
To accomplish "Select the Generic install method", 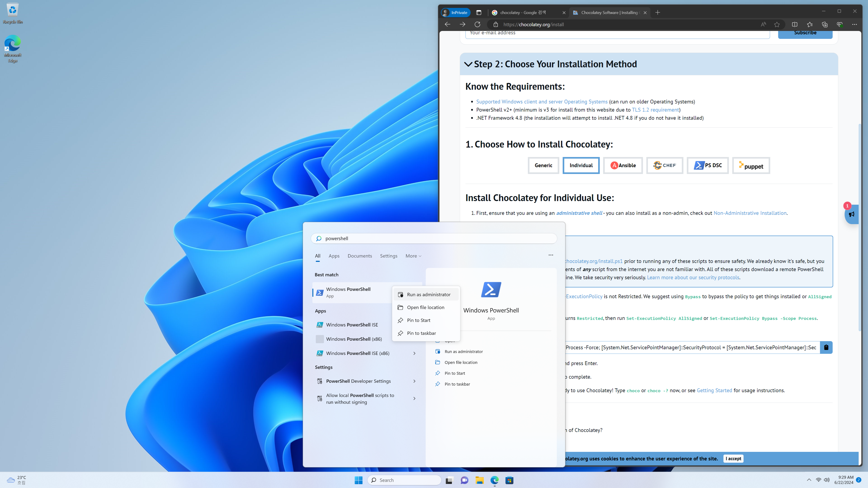I will click(x=543, y=165).
